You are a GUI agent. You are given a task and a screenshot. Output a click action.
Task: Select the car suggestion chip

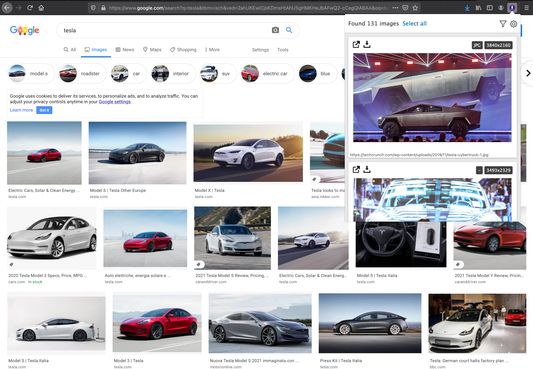pos(128,73)
